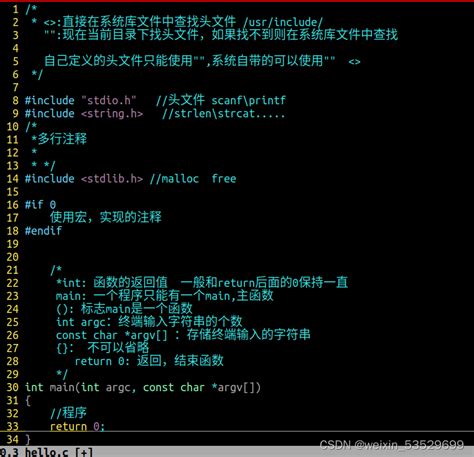Click the /usr/include/ path in comment

point(283,22)
